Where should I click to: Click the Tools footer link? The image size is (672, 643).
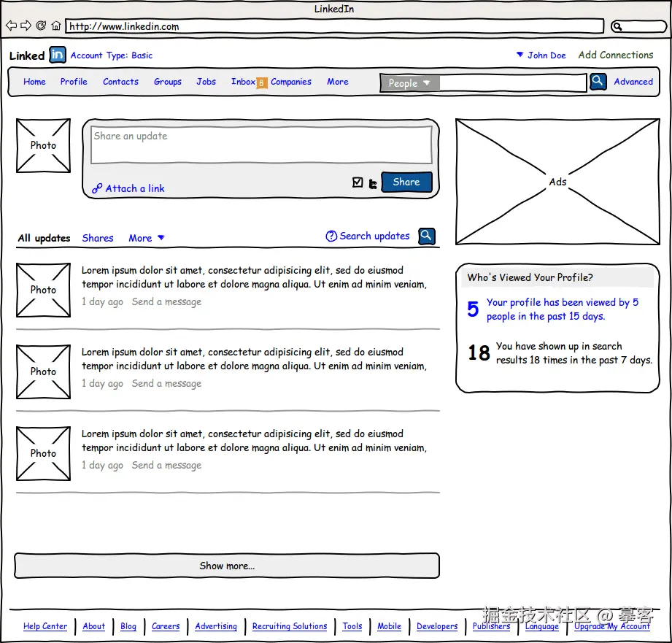pyautogui.click(x=352, y=626)
